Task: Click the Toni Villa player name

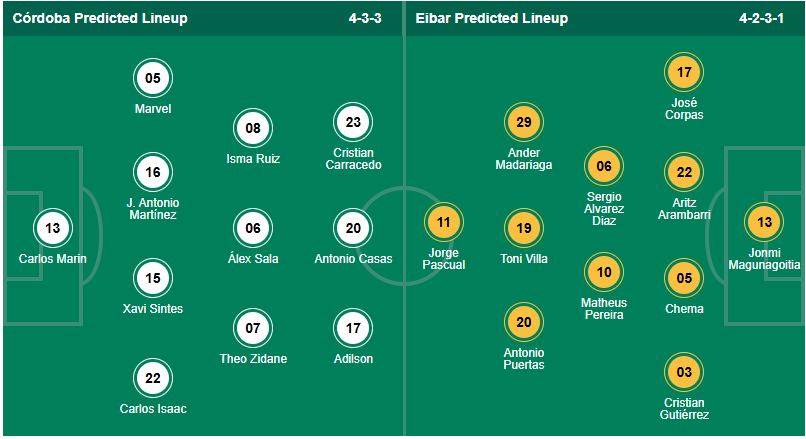Action: point(524,259)
